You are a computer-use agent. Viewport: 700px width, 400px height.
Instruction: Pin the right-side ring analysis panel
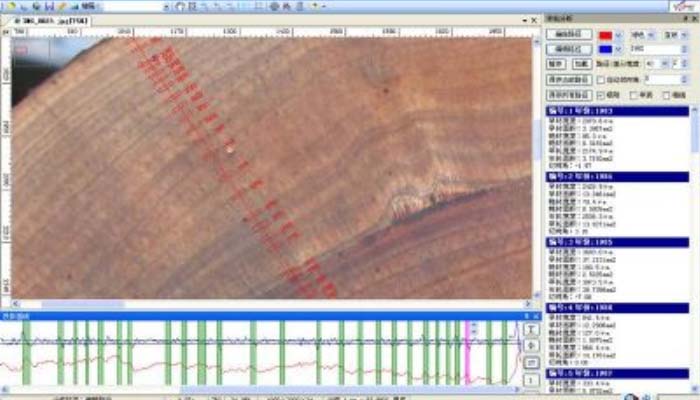point(684,19)
